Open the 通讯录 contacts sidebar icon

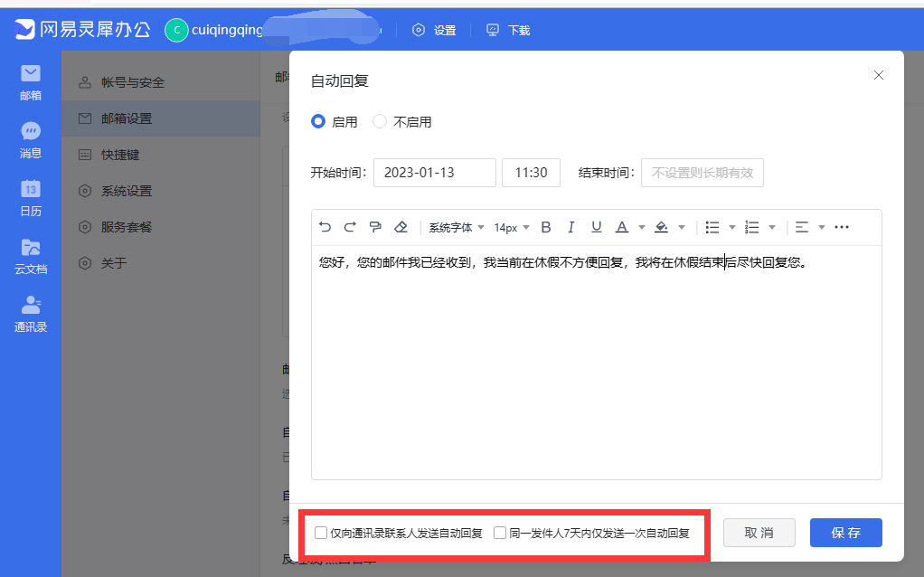coord(31,314)
